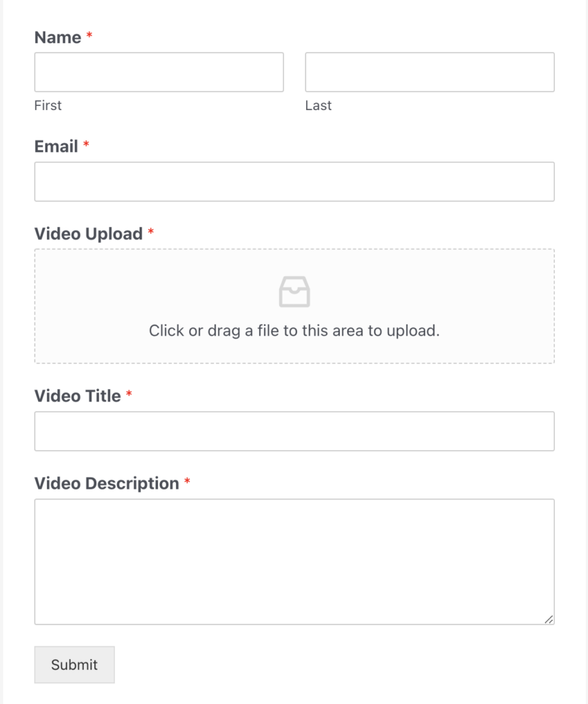
Task: Select 'Click or drag a file to this area to upload' text
Action: click(x=294, y=330)
